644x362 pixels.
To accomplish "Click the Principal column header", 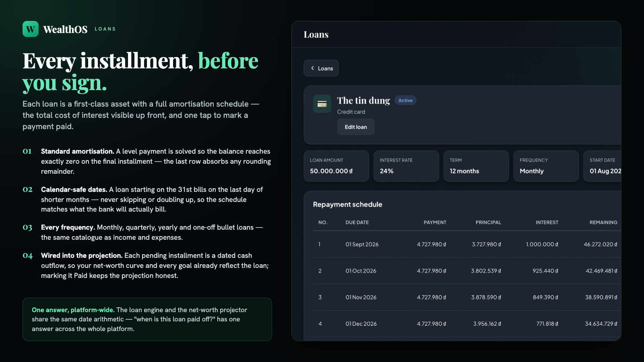I will pyautogui.click(x=488, y=222).
